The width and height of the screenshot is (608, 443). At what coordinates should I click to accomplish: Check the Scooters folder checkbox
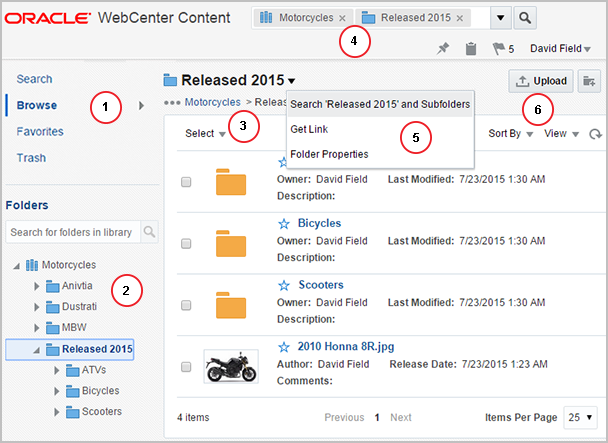click(186, 305)
